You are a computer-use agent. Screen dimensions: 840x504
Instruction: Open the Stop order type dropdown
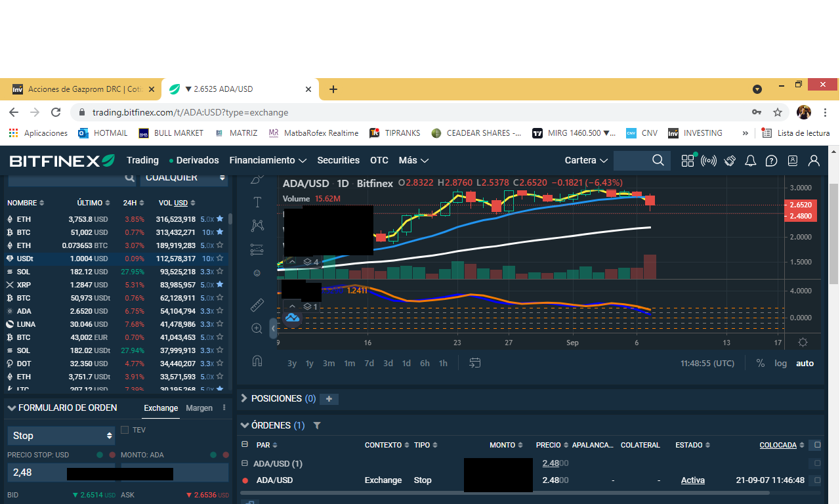62,436
